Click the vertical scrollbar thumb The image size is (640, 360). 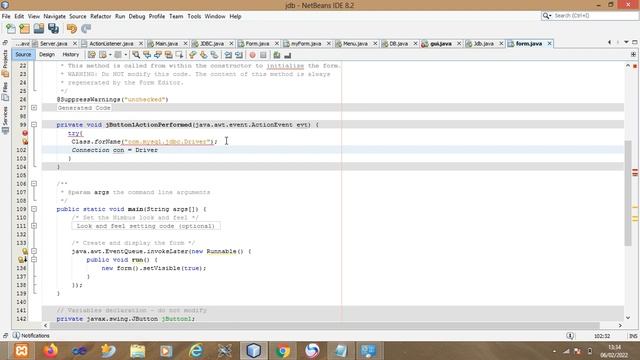[x=628, y=193]
